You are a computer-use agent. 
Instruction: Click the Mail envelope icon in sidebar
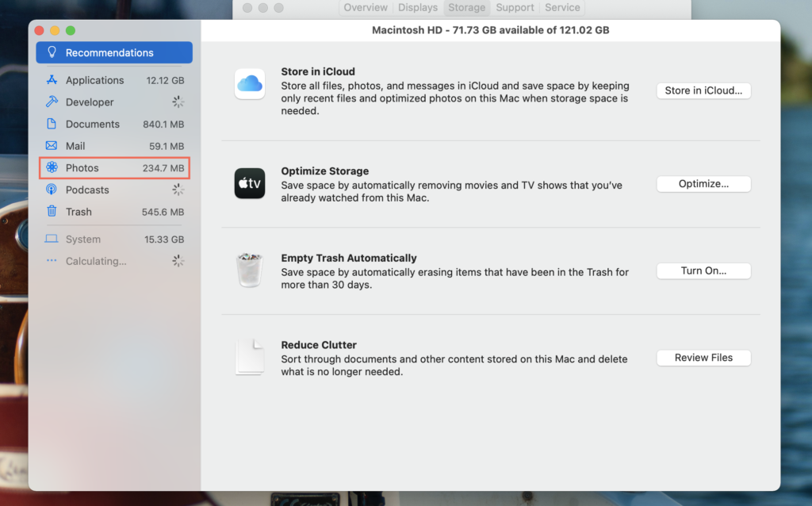[52, 146]
